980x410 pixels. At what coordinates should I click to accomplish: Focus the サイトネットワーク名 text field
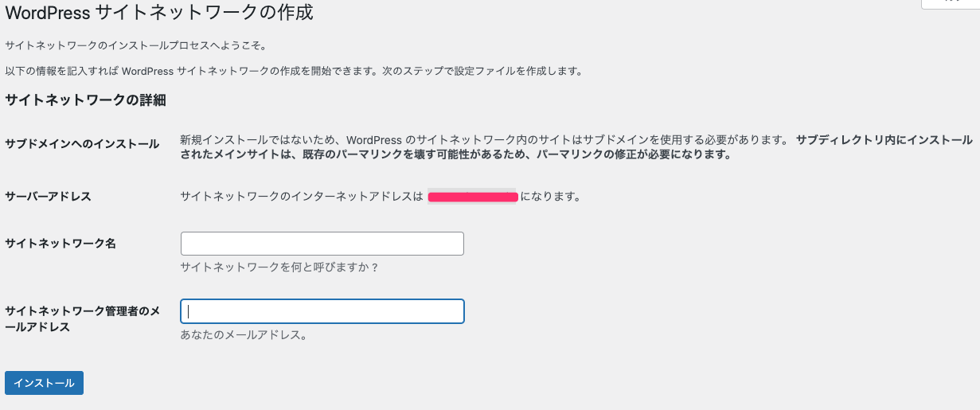pyautogui.click(x=322, y=244)
